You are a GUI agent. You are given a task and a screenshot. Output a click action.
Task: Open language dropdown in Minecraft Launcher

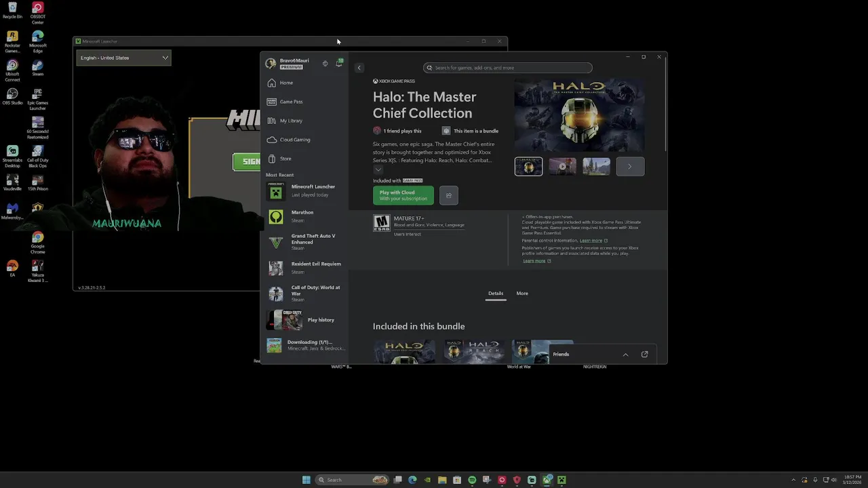(123, 58)
